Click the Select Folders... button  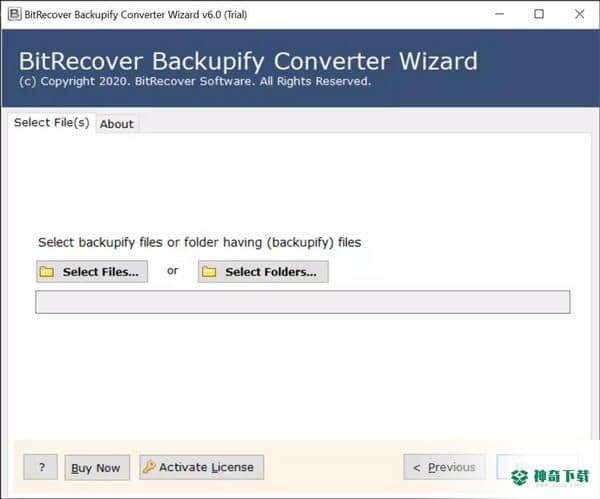(x=263, y=272)
